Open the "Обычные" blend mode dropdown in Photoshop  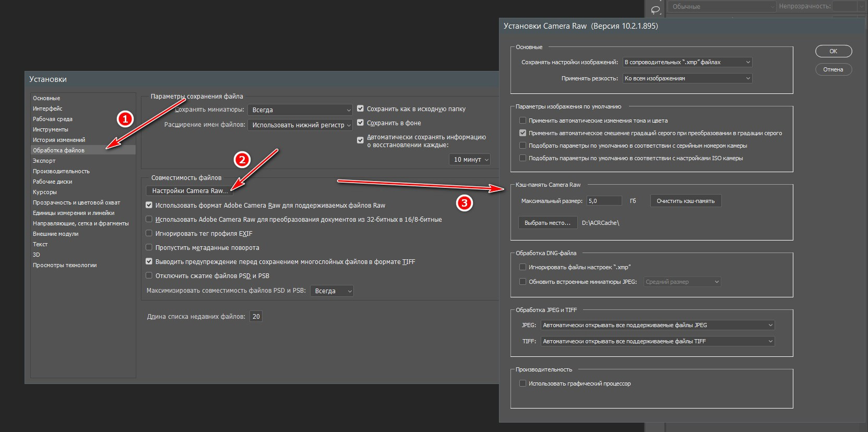pyautogui.click(x=723, y=7)
